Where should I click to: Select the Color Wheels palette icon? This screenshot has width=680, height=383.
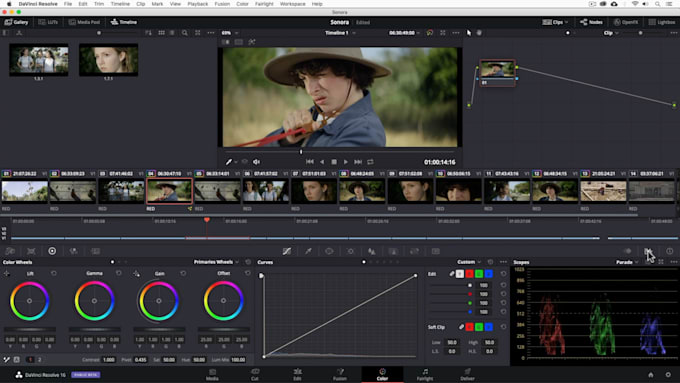point(52,251)
